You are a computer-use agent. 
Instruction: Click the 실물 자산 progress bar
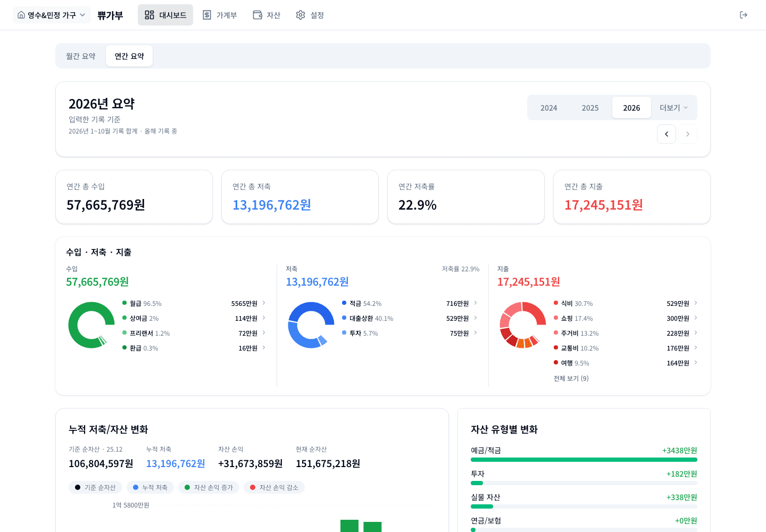[584, 506]
